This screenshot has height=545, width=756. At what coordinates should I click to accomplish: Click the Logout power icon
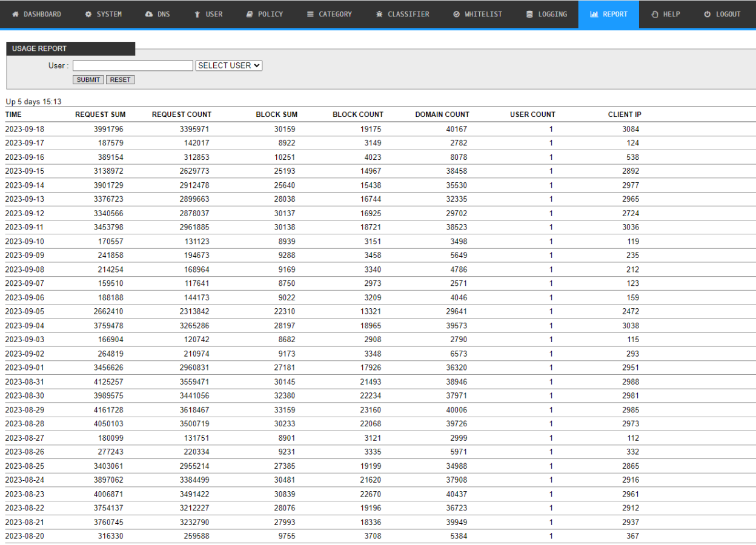pyautogui.click(x=707, y=15)
